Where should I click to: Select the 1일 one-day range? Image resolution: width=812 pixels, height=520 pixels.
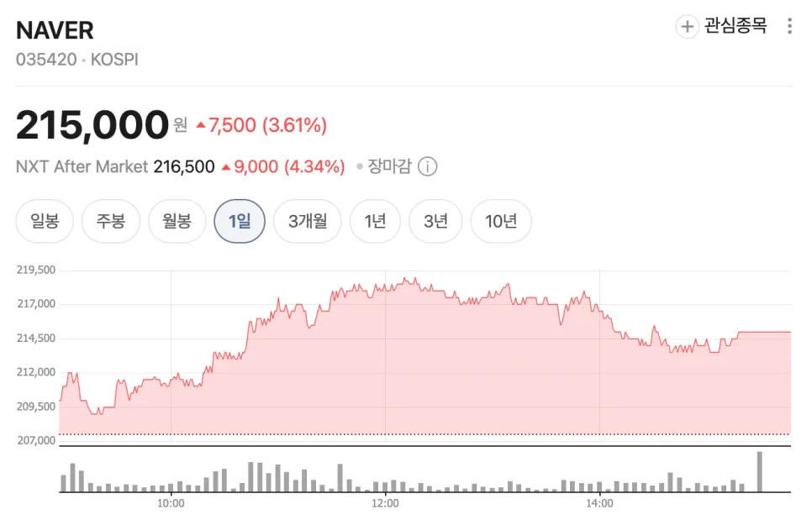pyautogui.click(x=240, y=221)
